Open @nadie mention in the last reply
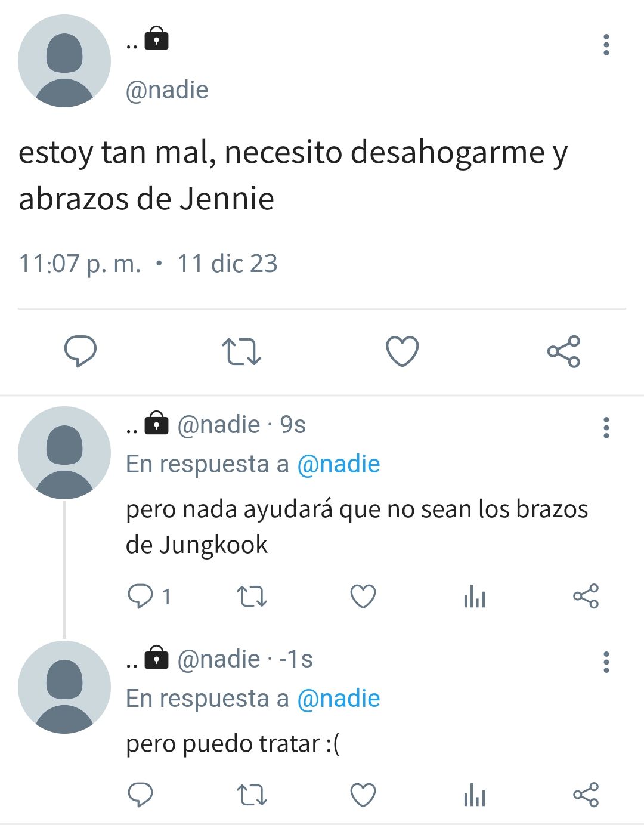 pos(338,699)
